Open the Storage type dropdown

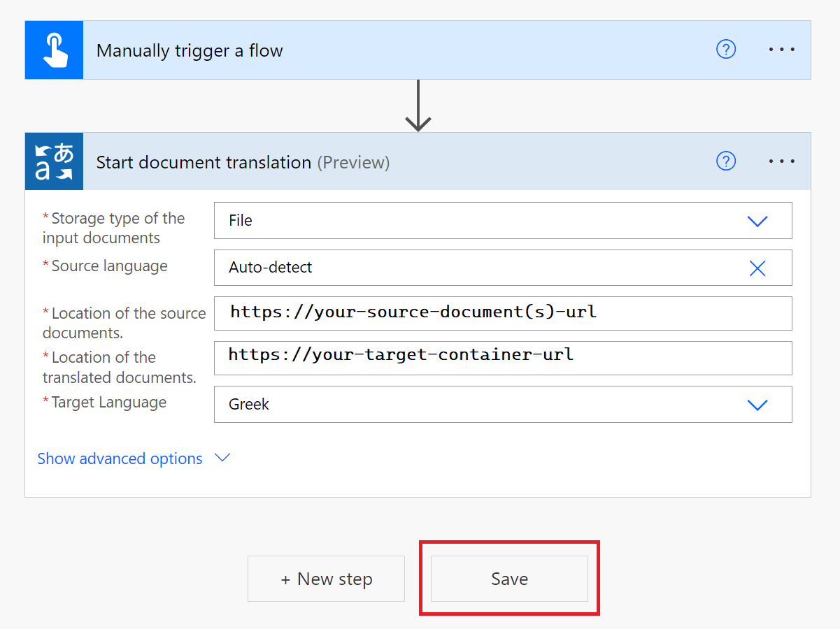coord(757,220)
